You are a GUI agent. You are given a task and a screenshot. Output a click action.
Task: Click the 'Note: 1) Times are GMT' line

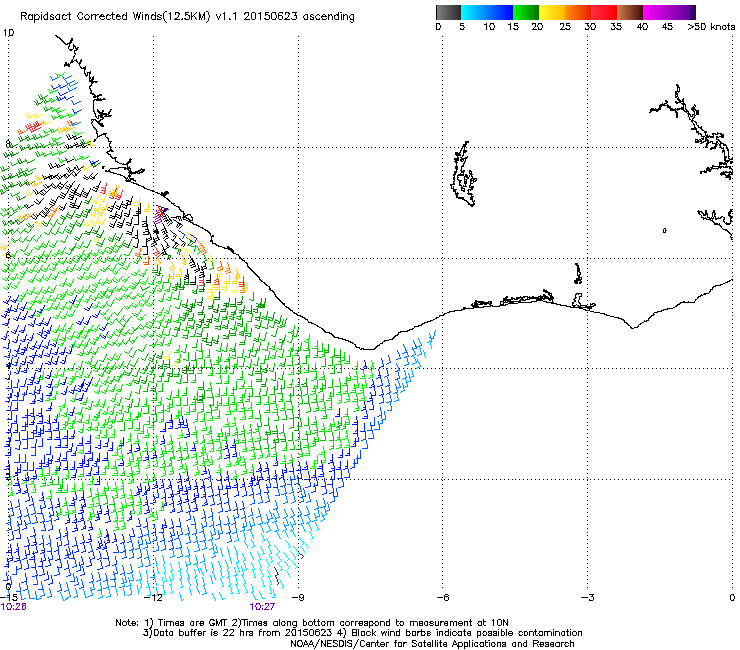[312, 623]
